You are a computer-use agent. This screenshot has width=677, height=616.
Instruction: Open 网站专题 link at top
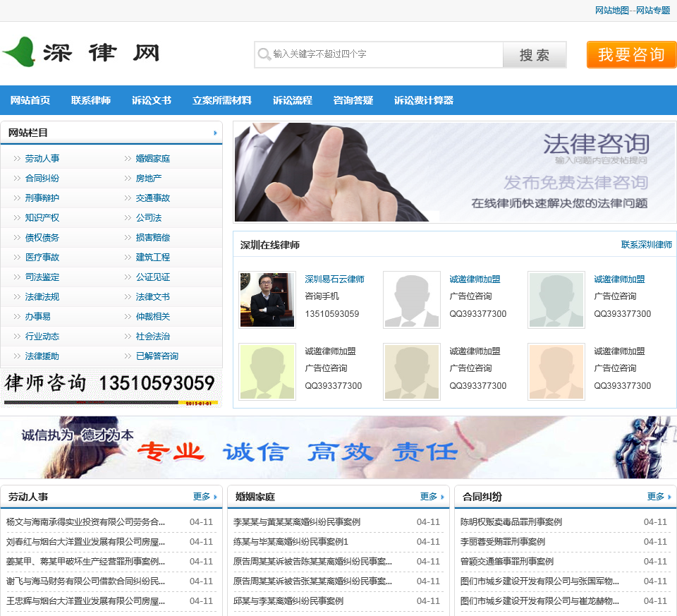tap(653, 11)
